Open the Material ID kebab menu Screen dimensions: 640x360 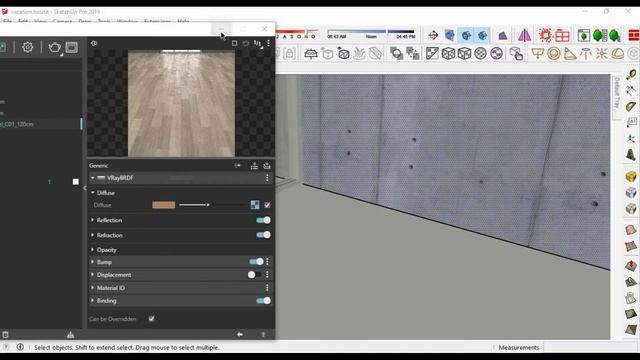coord(267,288)
